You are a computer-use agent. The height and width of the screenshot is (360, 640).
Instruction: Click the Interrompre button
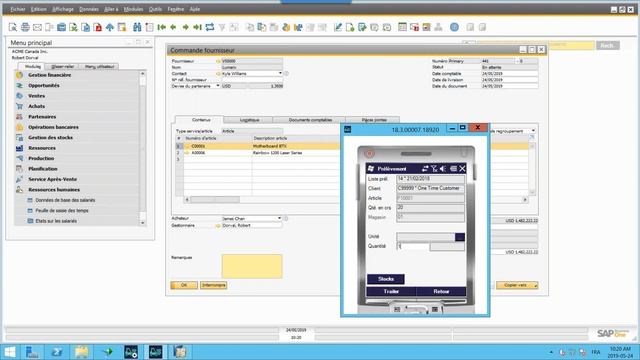point(213,285)
